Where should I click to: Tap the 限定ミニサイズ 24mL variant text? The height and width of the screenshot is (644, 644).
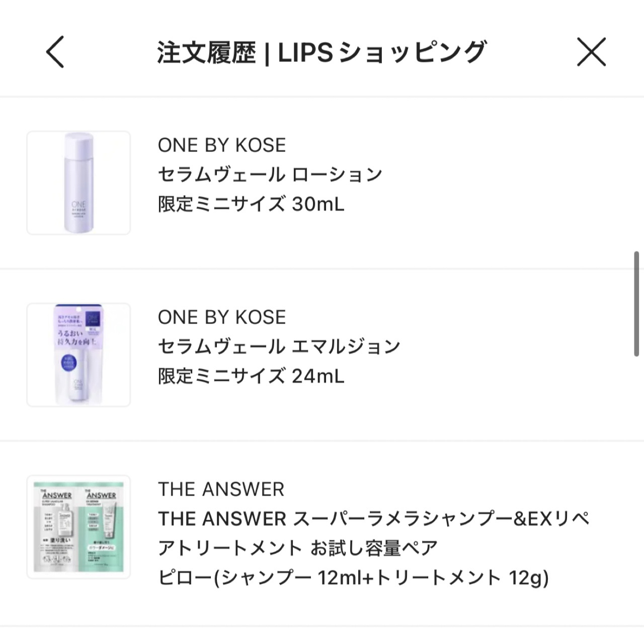tap(251, 376)
